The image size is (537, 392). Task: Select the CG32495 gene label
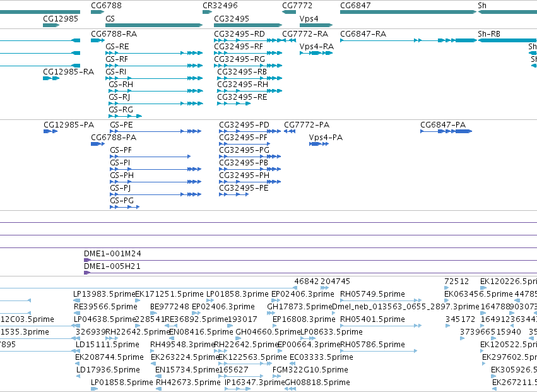click(x=232, y=18)
